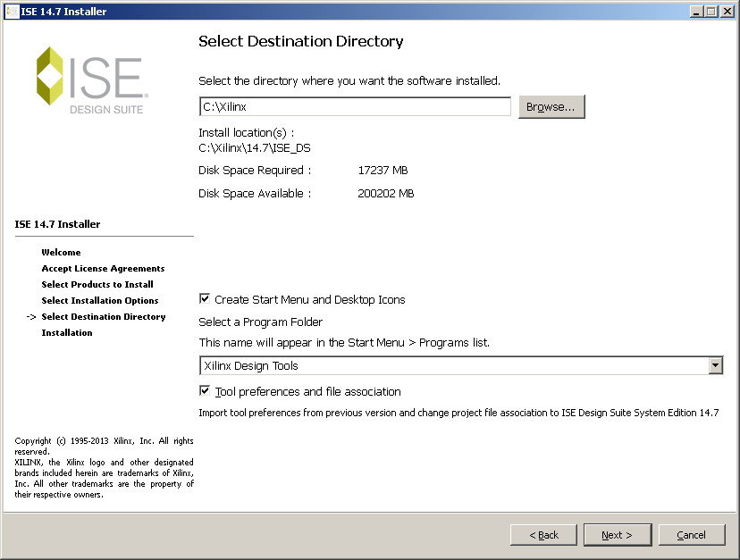740x560 pixels.
Task: Click the Copyright 1995-2013 Xilinx notice
Action: pyautogui.click(x=104, y=467)
